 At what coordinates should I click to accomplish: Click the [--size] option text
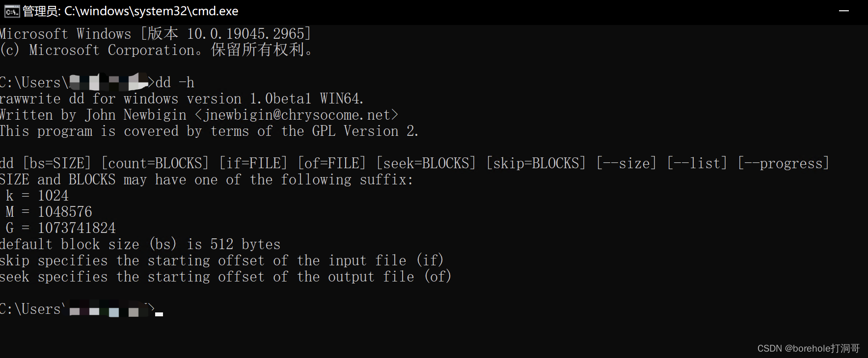626,163
